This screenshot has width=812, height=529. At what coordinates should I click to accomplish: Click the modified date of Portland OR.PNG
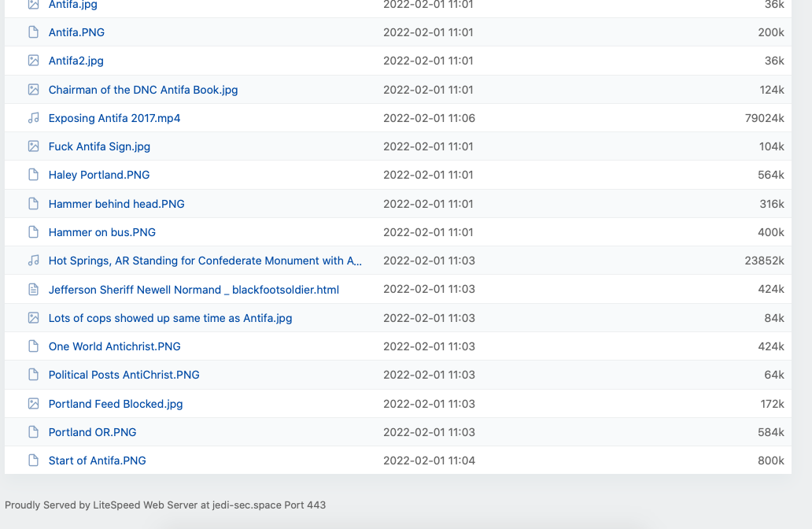(x=430, y=433)
